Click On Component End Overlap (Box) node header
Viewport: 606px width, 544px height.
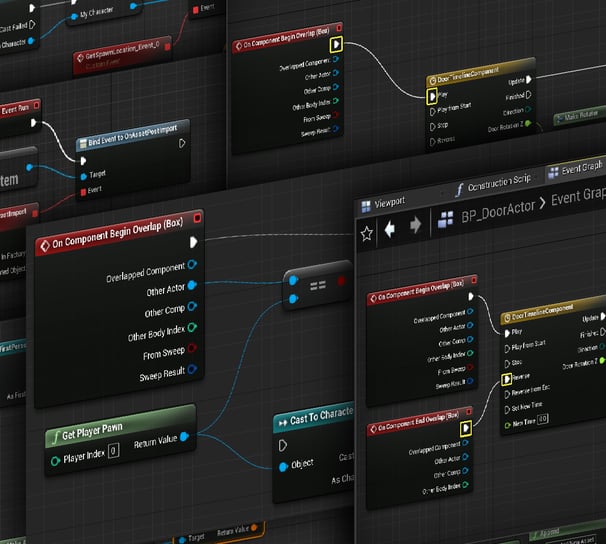tap(419, 421)
